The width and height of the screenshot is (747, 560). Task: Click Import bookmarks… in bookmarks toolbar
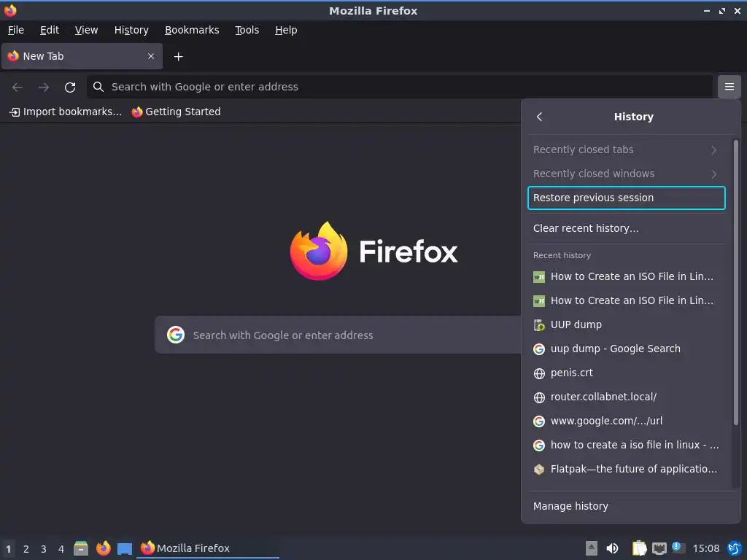[x=66, y=112]
